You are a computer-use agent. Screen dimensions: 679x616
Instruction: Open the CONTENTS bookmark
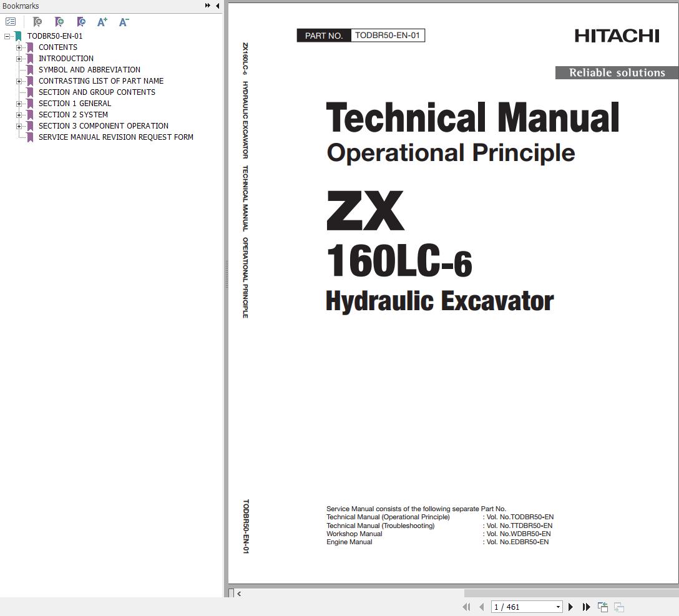pyautogui.click(x=57, y=47)
